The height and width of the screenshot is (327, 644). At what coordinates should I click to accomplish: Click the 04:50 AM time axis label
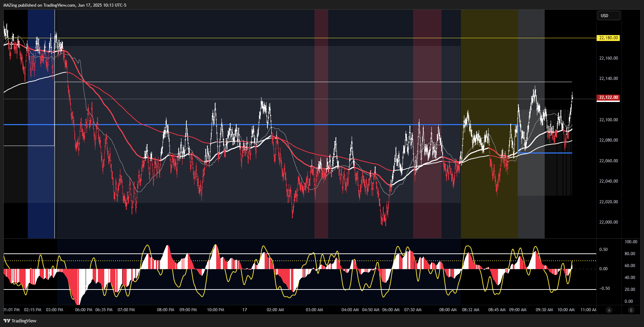point(371,310)
